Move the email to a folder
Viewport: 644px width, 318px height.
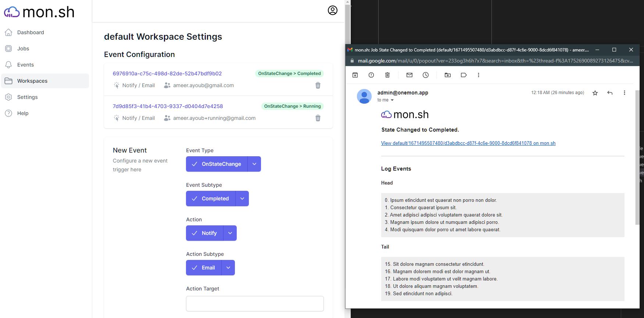click(x=448, y=75)
